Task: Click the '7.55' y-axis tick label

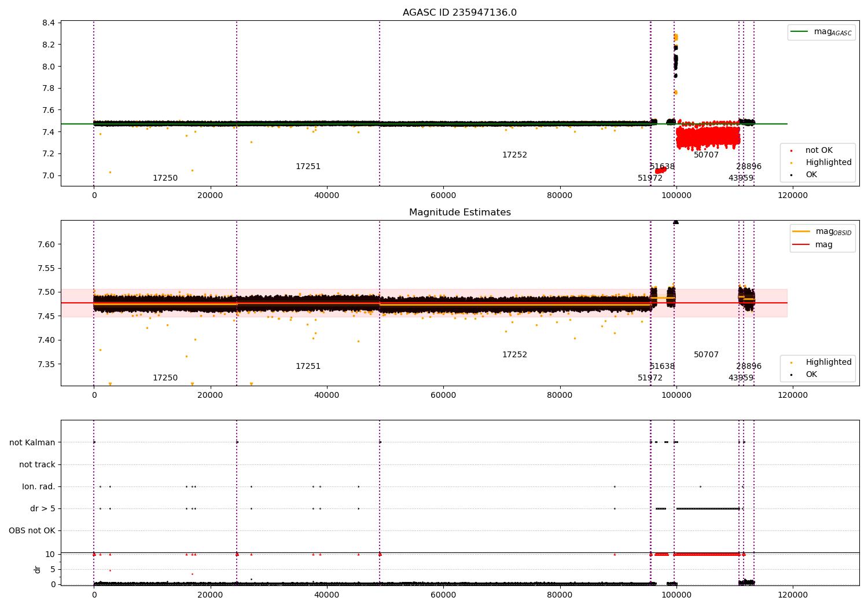Action: click(47, 269)
